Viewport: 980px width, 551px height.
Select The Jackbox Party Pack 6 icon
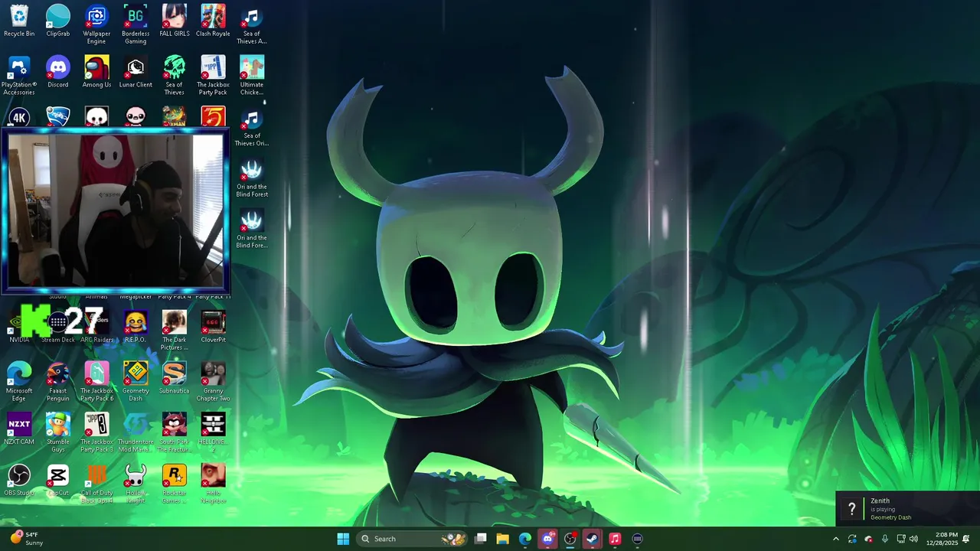pyautogui.click(x=96, y=381)
